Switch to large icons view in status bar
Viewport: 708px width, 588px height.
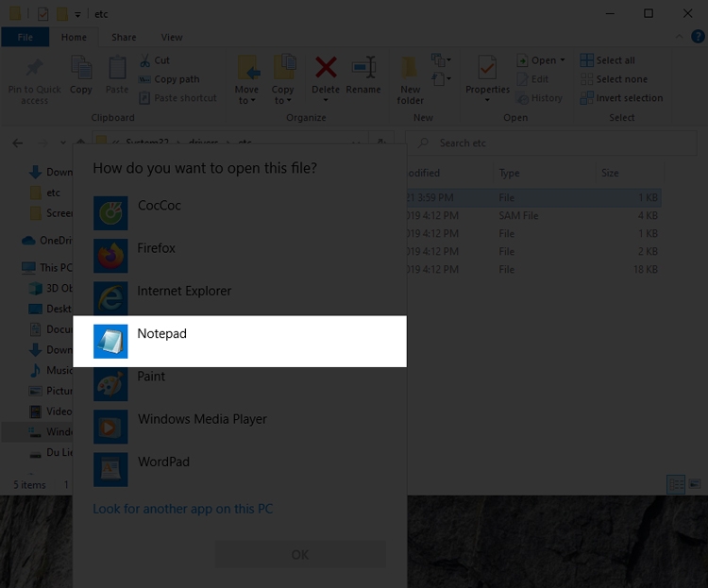[695, 484]
